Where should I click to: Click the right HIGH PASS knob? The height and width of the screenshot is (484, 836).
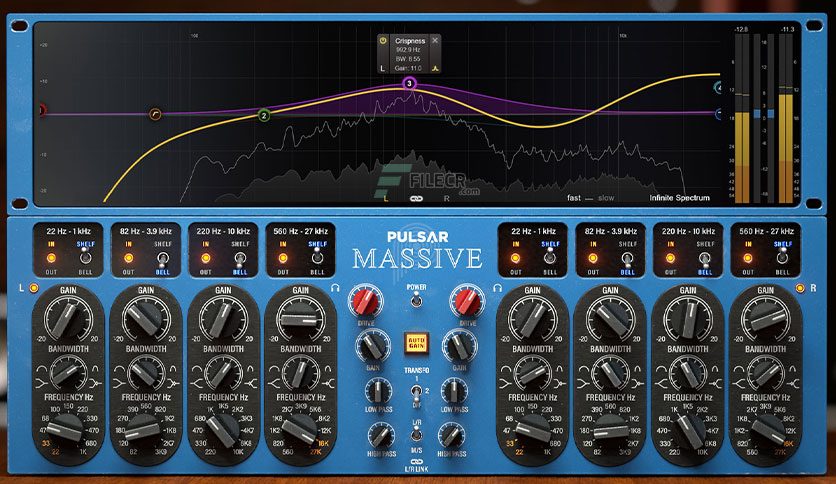point(452,436)
